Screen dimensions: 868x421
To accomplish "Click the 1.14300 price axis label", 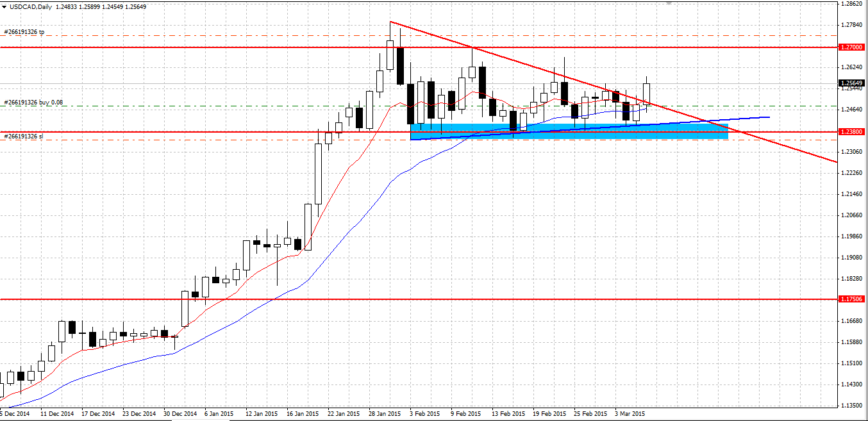I will tap(852, 384).
